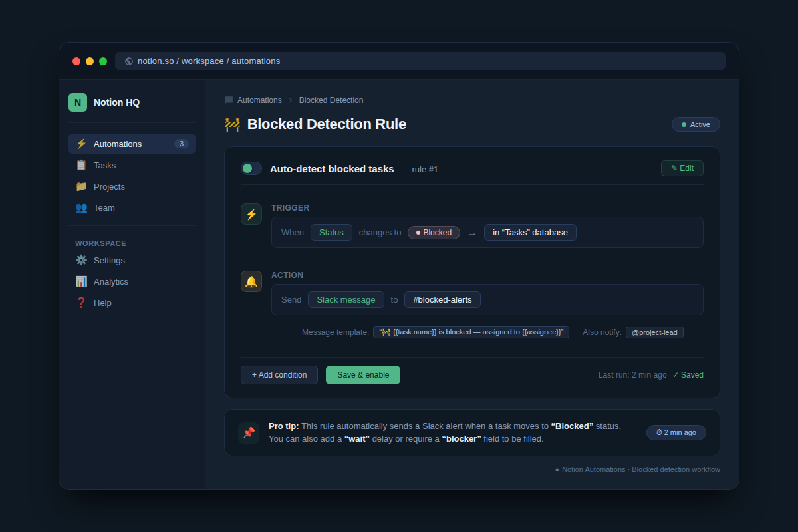This screenshot has width=798, height=532.
Task: Click the pushpin Pro tip icon
Action: point(249,433)
